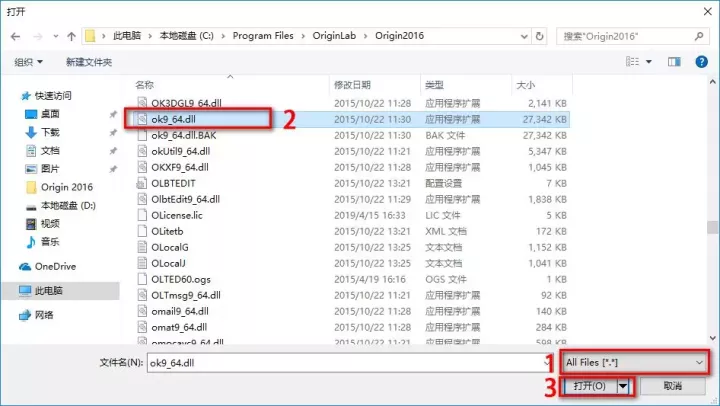The width and height of the screenshot is (720, 406).
Task: Click the refresh button beside address bar
Action: coord(541,36)
